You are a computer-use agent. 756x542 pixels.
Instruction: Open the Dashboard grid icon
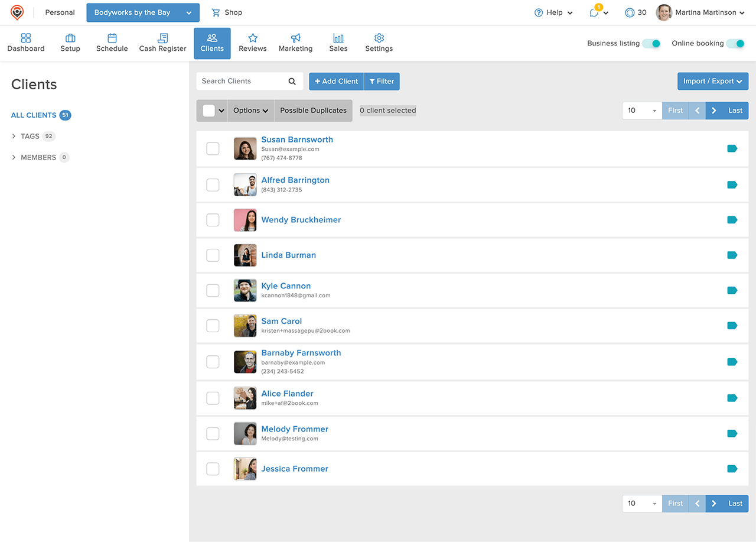click(26, 38)
